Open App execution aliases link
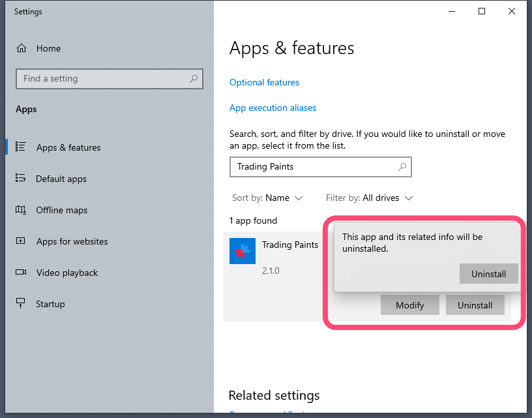Viewport: 532px width, 418px height. (273, 108)
